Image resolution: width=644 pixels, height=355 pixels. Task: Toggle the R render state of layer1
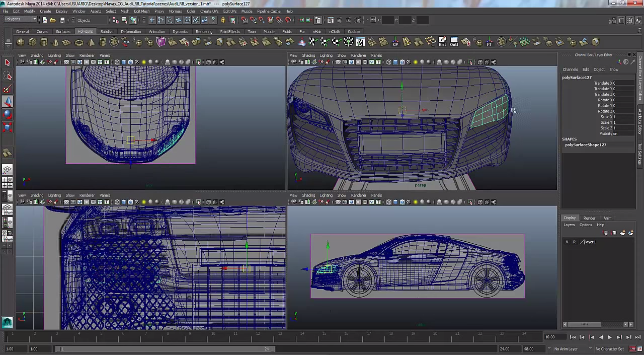point(574,242)
